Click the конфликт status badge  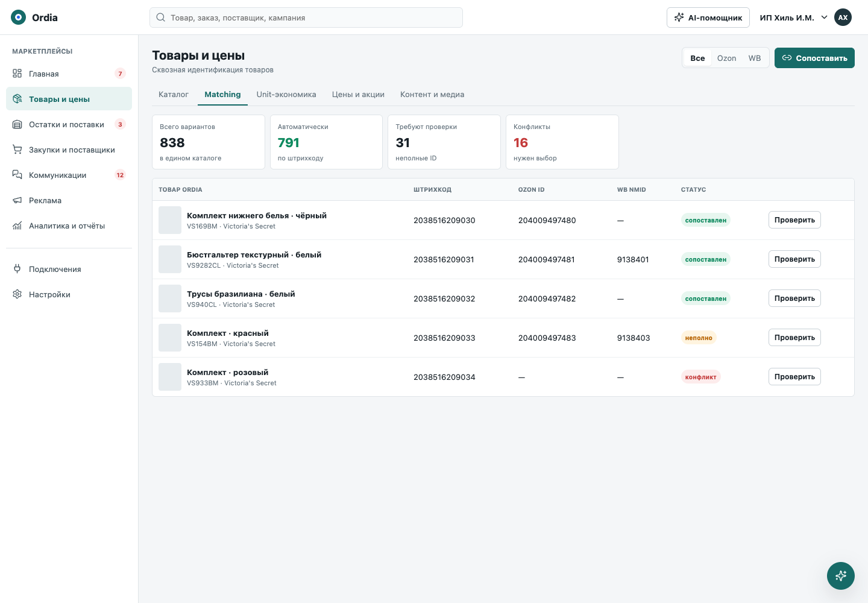tap(700, 377)
